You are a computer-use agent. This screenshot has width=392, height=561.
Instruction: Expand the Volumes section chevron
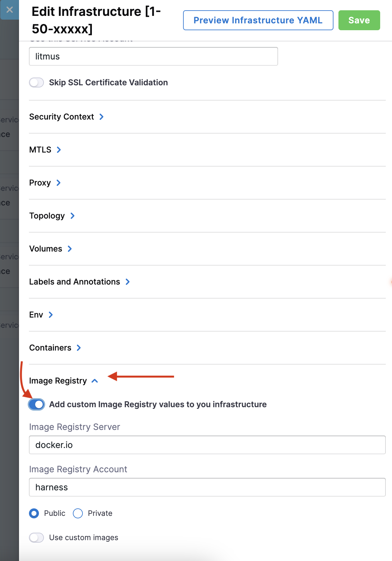[x=70, y=249]
